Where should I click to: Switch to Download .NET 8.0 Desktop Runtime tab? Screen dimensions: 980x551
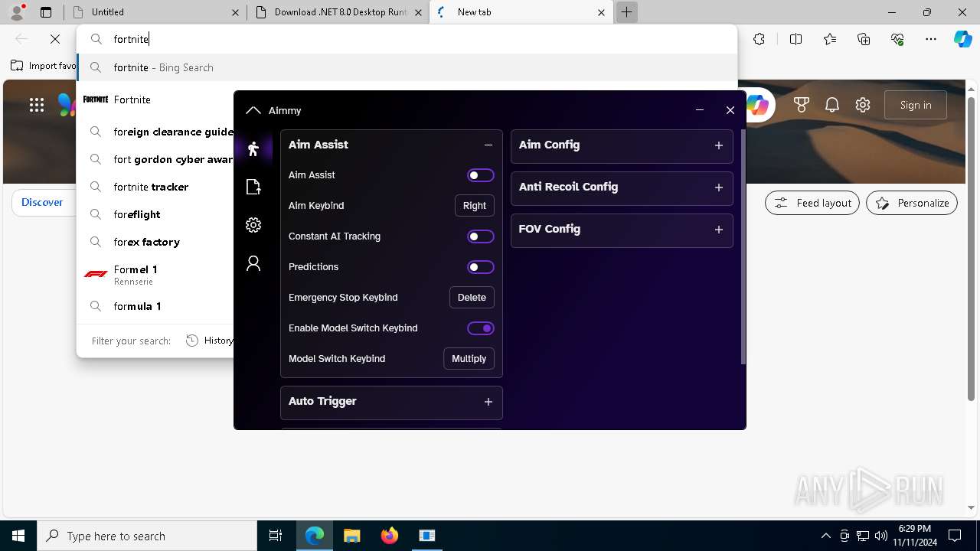tap(338, 12)
